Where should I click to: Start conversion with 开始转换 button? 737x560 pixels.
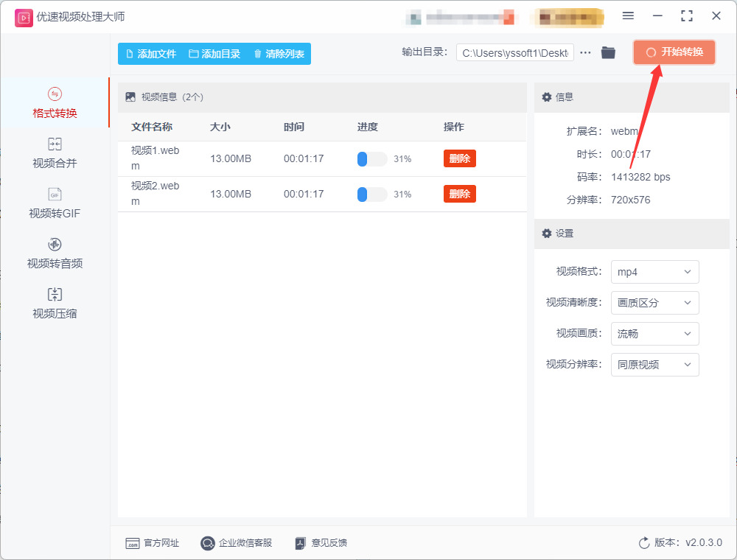pyautogui.click(x=674, y=52)
